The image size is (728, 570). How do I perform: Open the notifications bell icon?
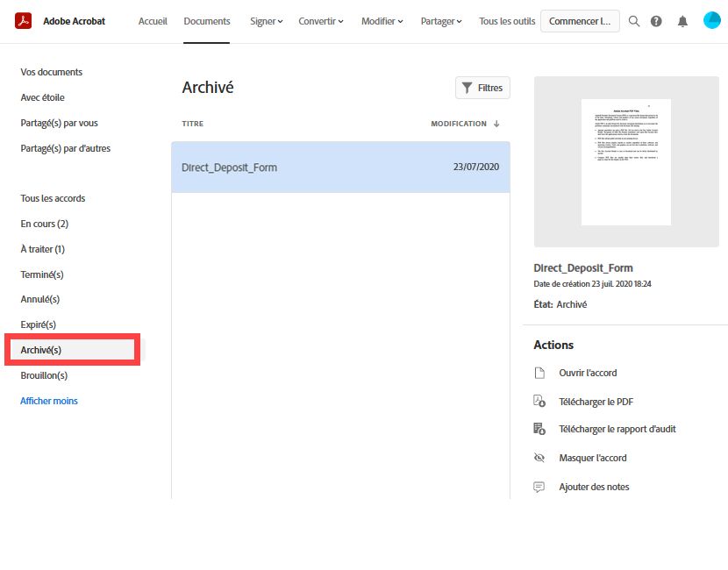pos(682,21)
